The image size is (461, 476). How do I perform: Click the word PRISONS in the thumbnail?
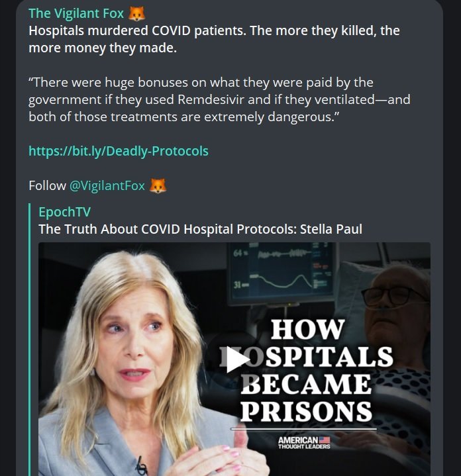[306, 411]
